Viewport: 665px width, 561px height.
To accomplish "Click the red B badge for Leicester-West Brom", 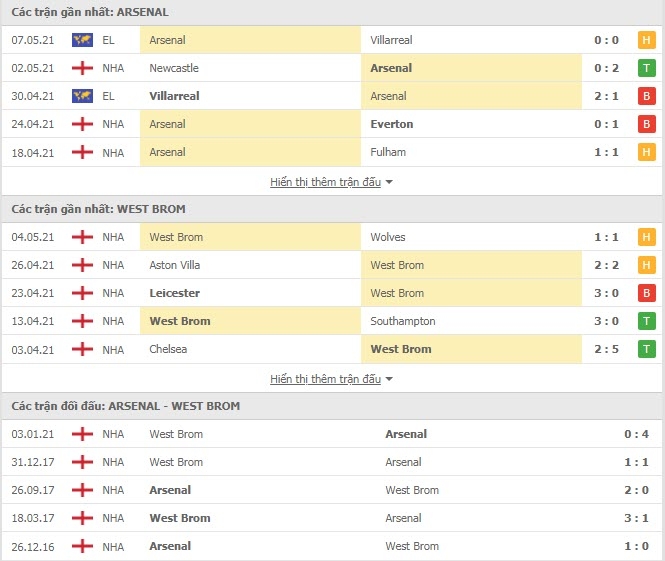I will pos(646,293).
